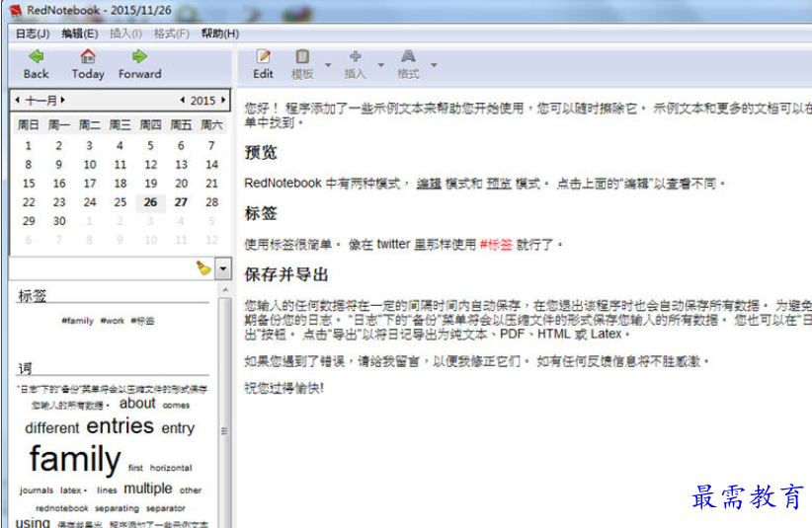The width and height of the screenshot is (812, 528).
Task: Open the 格式(F) menu
Action: [x=172, y=34]
